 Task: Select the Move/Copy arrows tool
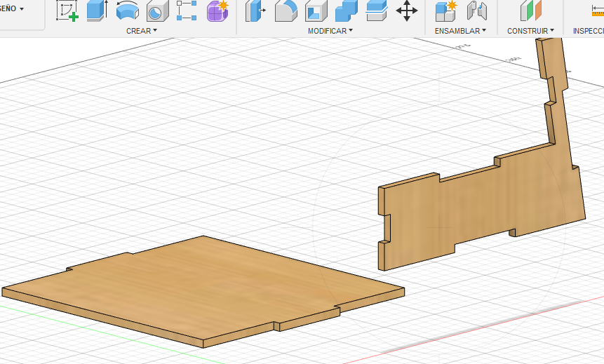click(407, 11)
